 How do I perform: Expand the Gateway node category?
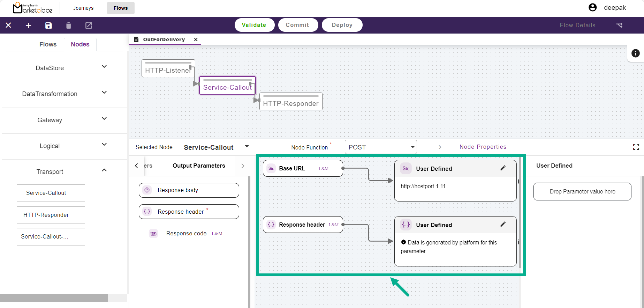pyautogui.click(x=104, y=119)
